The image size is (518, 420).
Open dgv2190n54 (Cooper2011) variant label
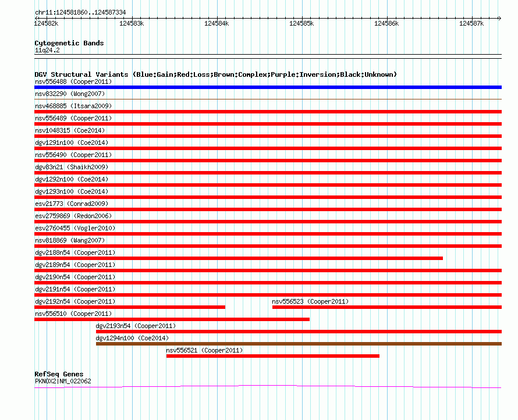75,277
